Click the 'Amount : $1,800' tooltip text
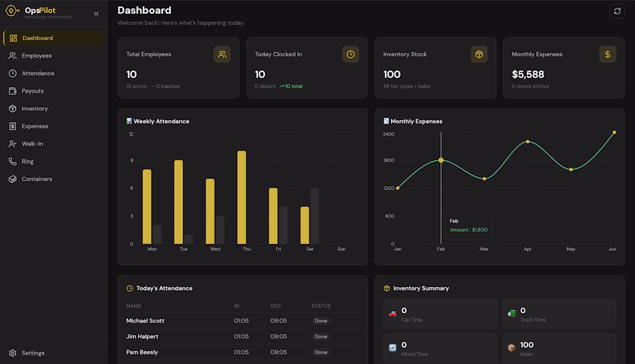 469,230
